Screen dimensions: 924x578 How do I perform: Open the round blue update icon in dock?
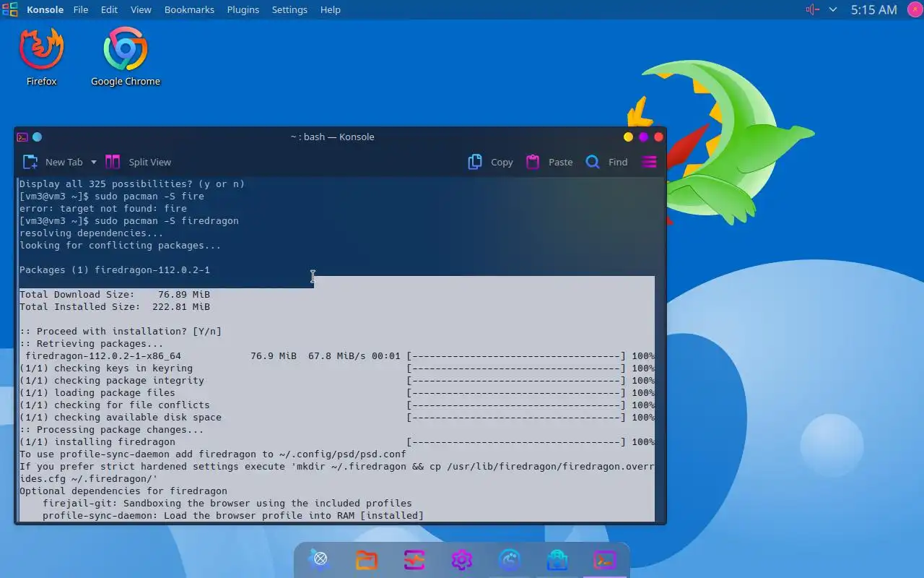pos(510,559)
